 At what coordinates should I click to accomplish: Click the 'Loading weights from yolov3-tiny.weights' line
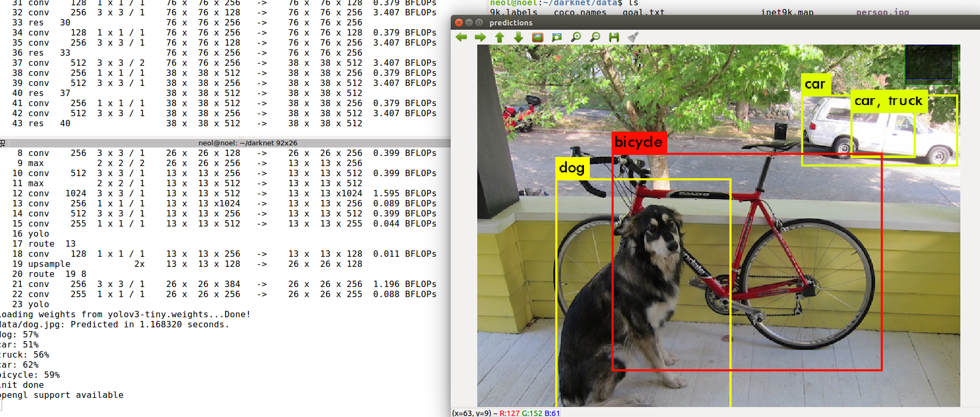125,315
